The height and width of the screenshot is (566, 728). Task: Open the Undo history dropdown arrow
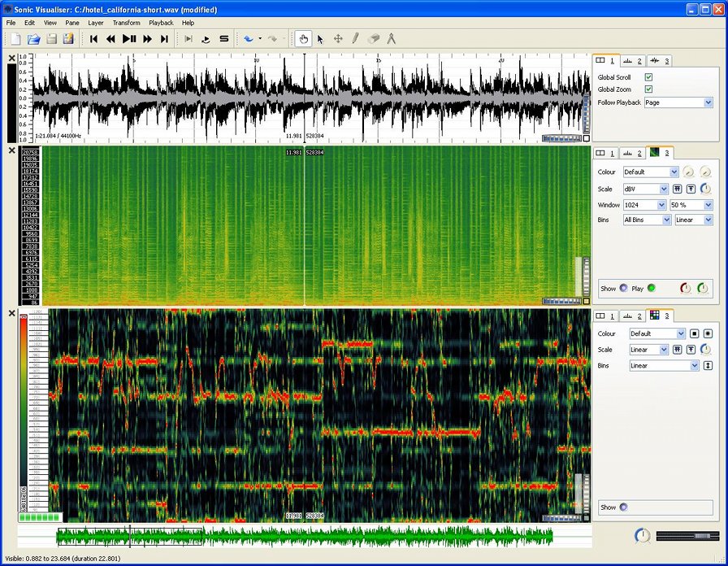point(260,39)
